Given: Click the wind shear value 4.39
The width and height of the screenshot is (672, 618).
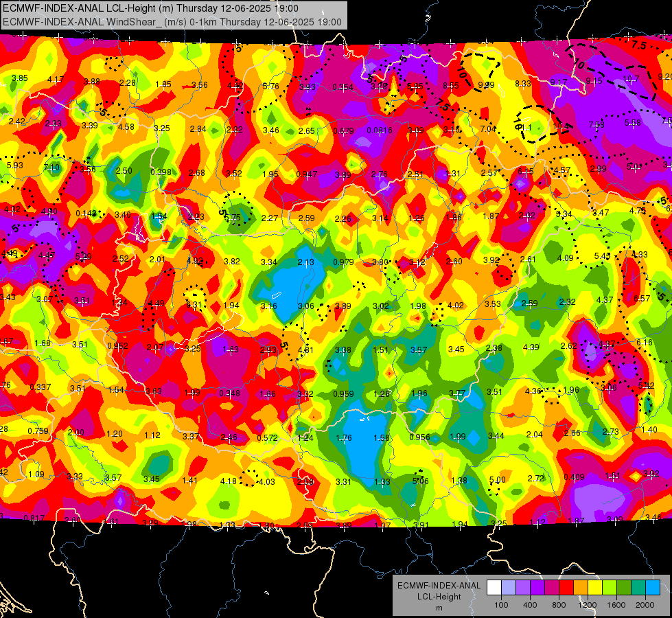Looking at the screenshot, I should pyautogui.click(x=531, y=347).
